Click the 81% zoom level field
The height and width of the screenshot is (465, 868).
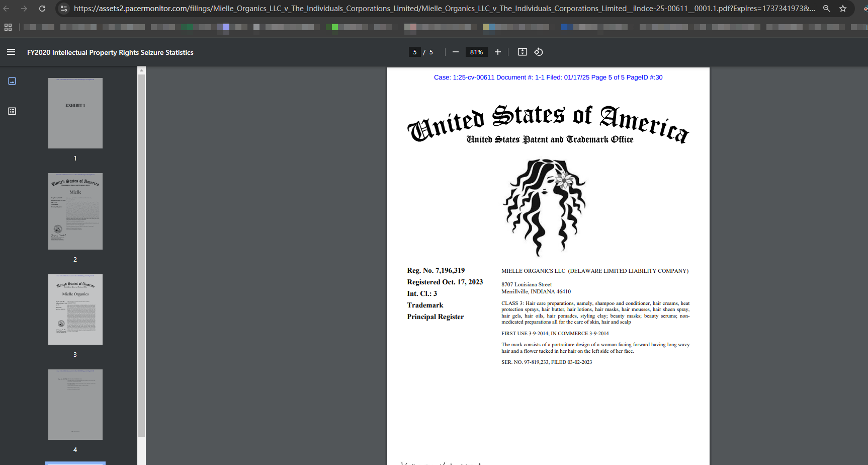click(476, 52)
